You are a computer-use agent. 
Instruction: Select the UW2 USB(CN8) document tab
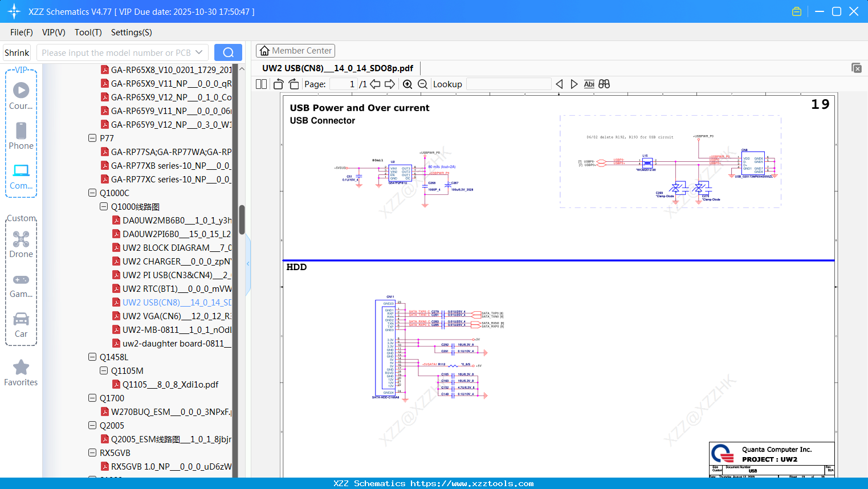(x=337, y=68)
